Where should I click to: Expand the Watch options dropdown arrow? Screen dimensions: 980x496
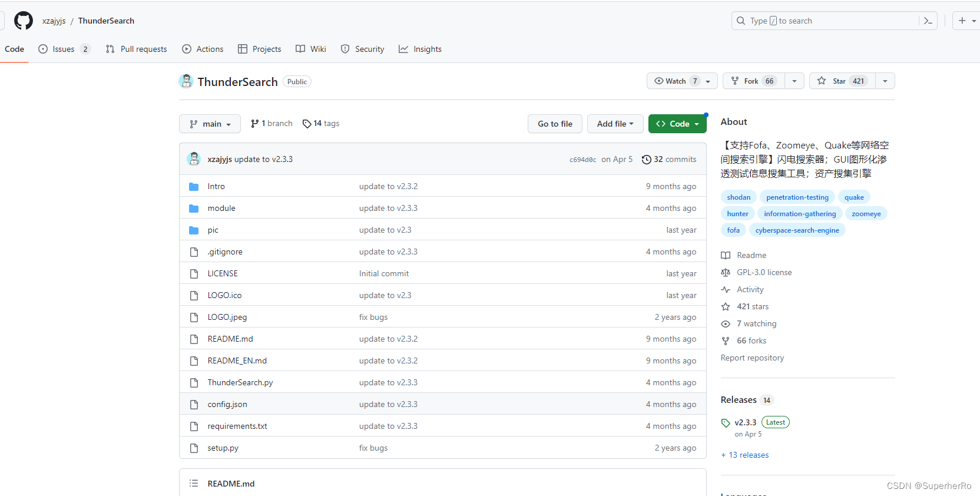click(708, 81)
